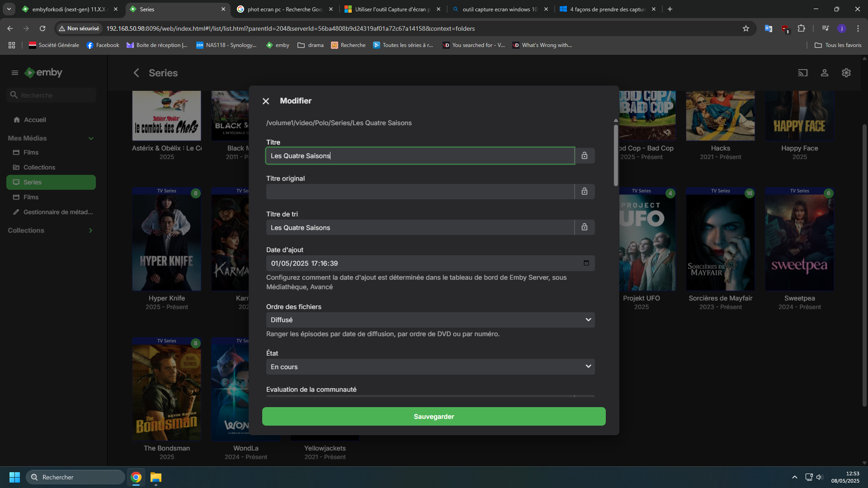Screen dimensions: 868x488
Task: Go back with Series back arrow
Action: tap(136, 73)
